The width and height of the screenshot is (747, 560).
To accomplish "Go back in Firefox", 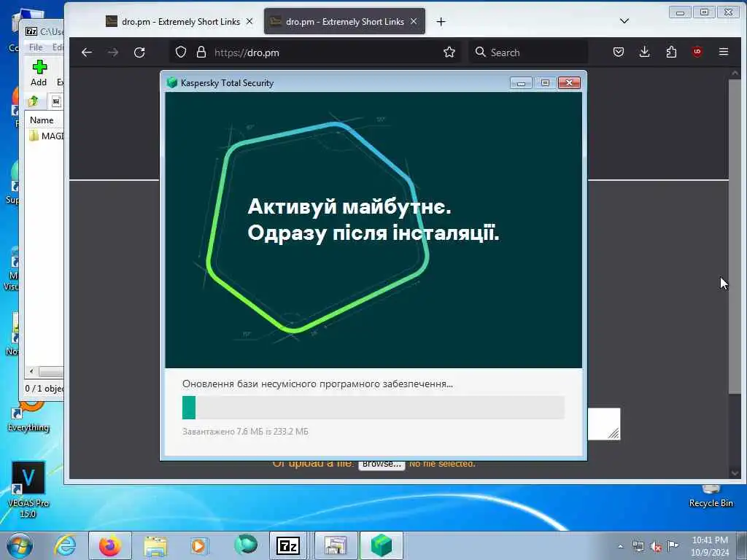I will click(x=86, y=52).
